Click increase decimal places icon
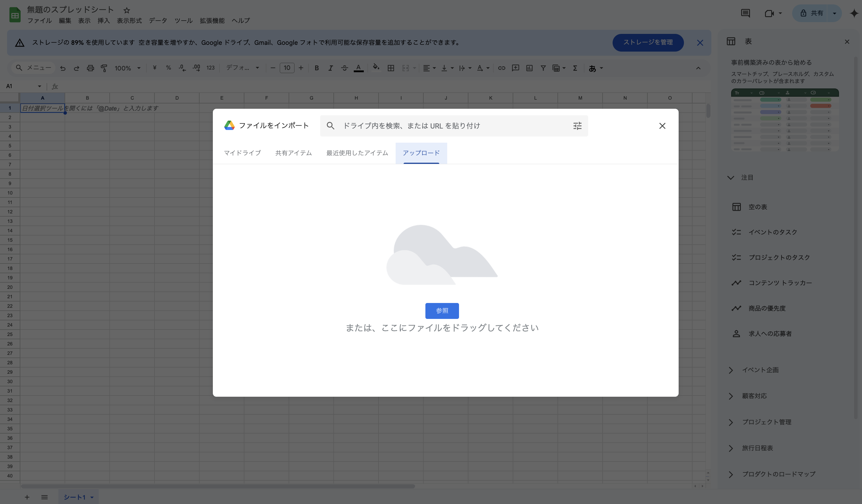 click(x=196, y=68)
